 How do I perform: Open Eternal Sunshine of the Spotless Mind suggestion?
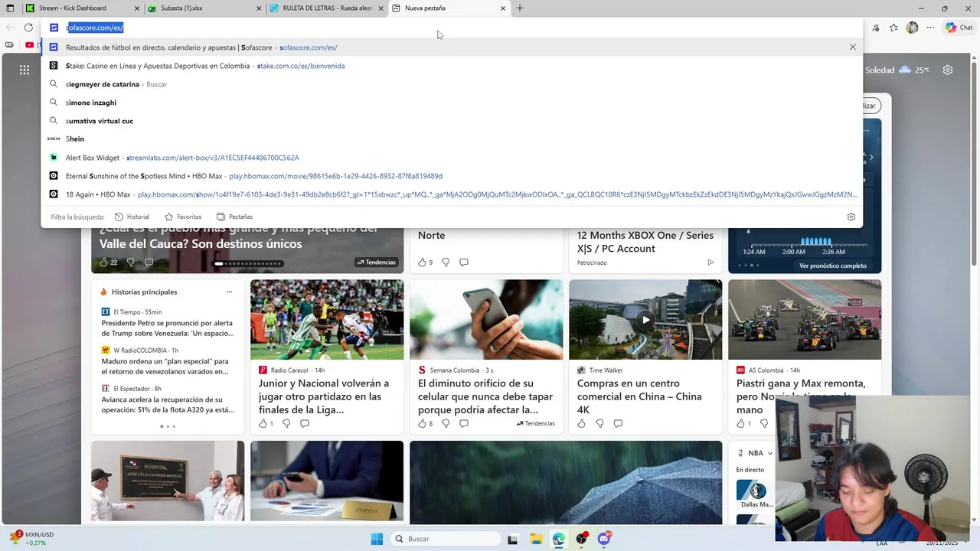(x=452, y=176)
